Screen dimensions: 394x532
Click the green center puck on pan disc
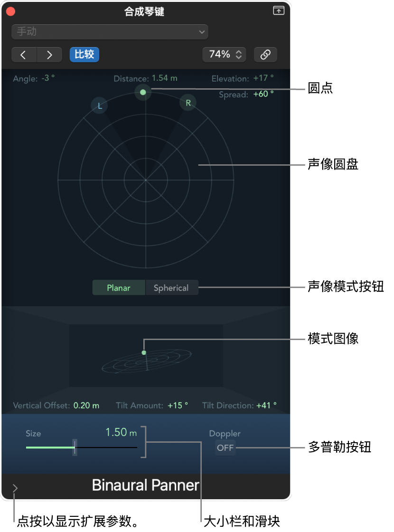point(143,92)
